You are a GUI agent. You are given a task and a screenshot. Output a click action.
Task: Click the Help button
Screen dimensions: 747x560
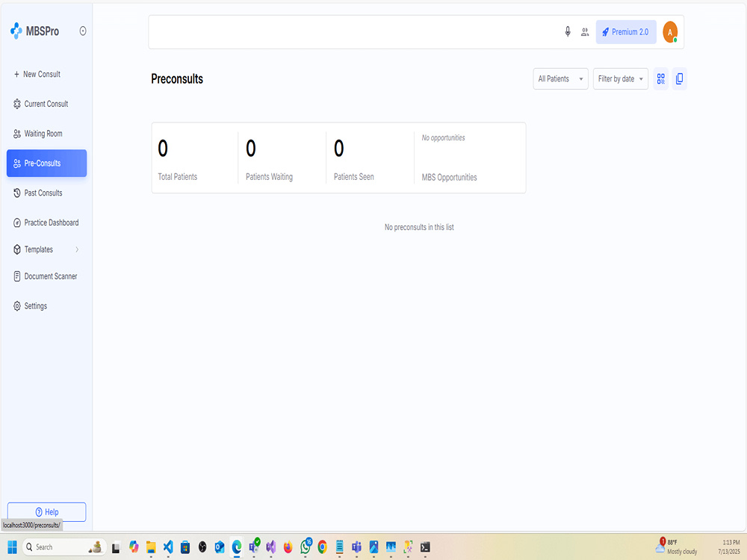click(46, 512)
